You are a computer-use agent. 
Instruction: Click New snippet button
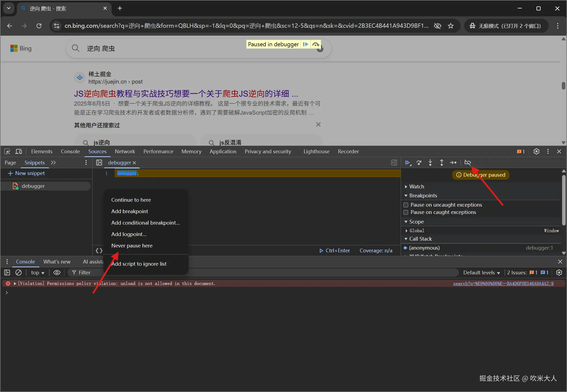pos(26,173)
